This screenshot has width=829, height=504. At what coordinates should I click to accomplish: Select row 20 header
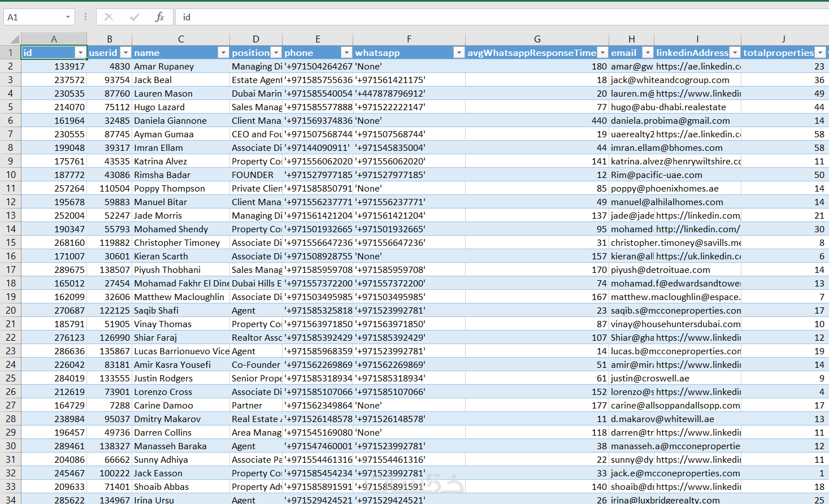(10, 310)
